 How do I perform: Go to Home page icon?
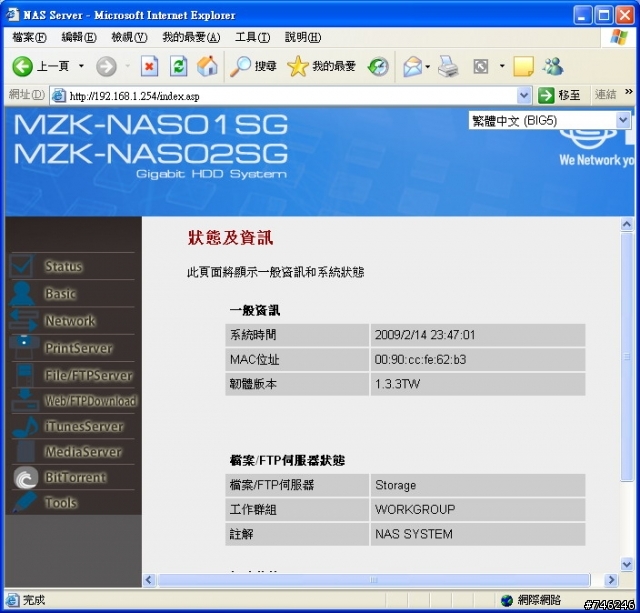click(207, 66)
